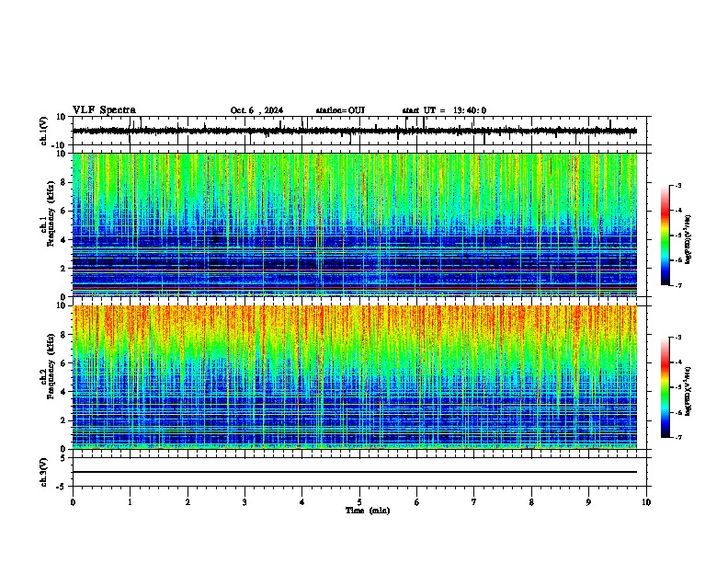
Task: Click the '9' tick on the time axis
Action: tap(588, 502)
